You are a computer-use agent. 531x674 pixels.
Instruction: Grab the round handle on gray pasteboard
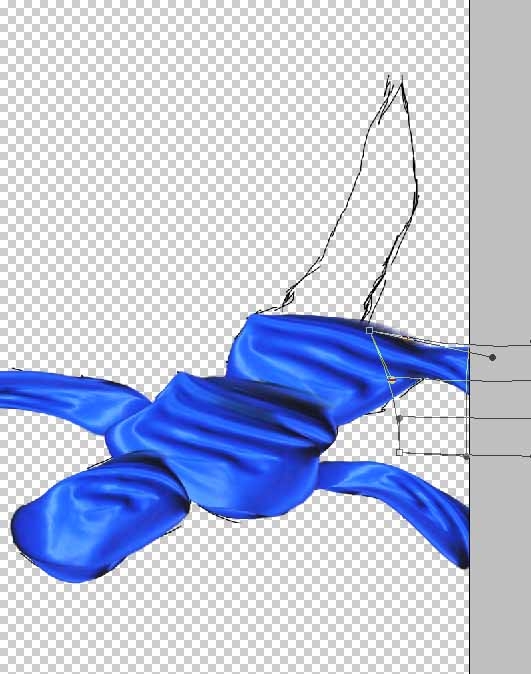[493, 357]
